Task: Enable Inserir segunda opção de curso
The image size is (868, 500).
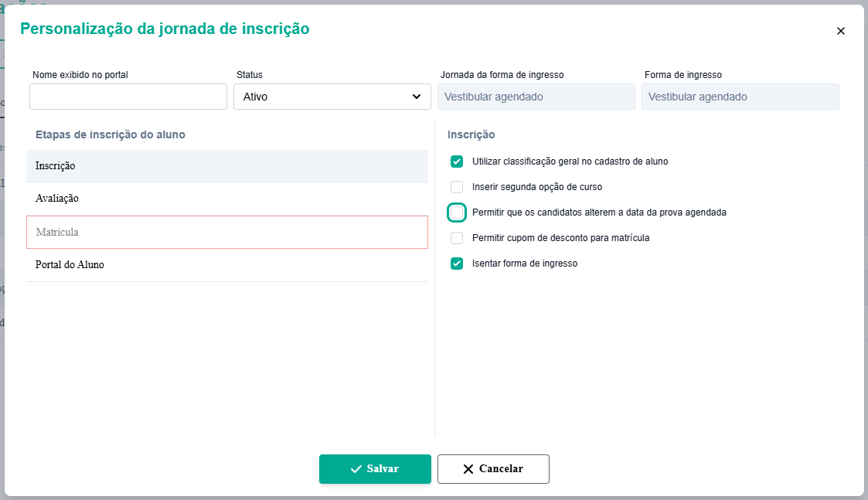Action: click(x=457, y=187)
